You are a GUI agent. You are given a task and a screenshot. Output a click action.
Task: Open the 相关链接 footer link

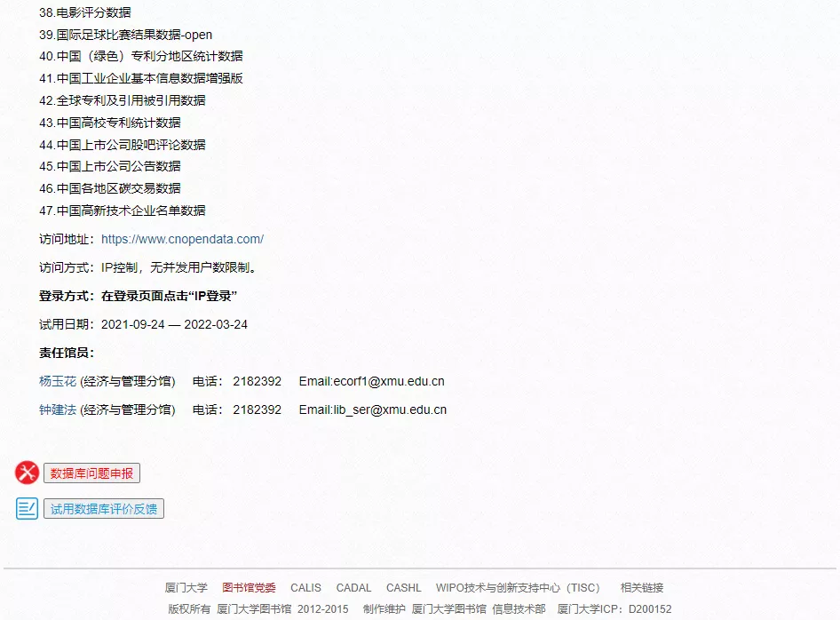pyautogui.click(x=642, y=588)
